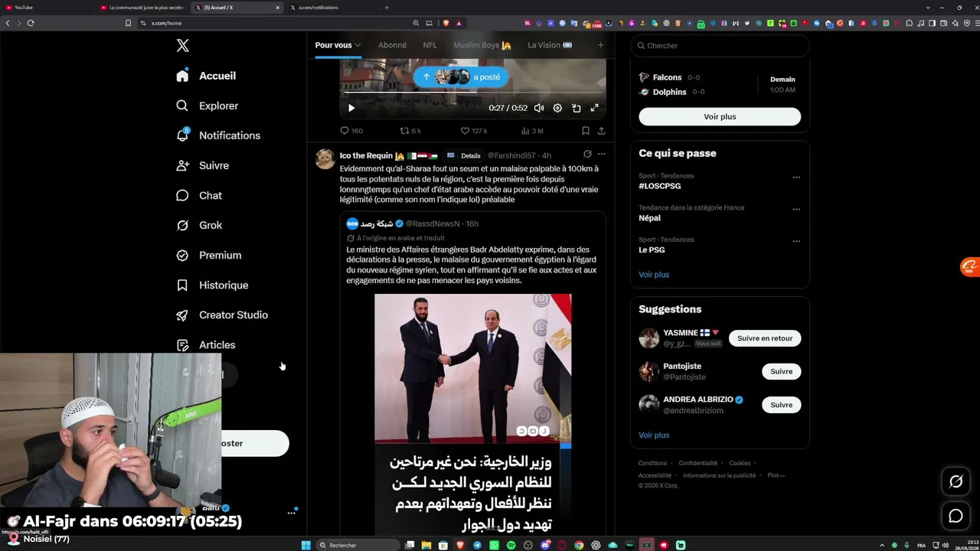Click the Chercher search field
980x551 pixels.
click(x=720, y=46)
